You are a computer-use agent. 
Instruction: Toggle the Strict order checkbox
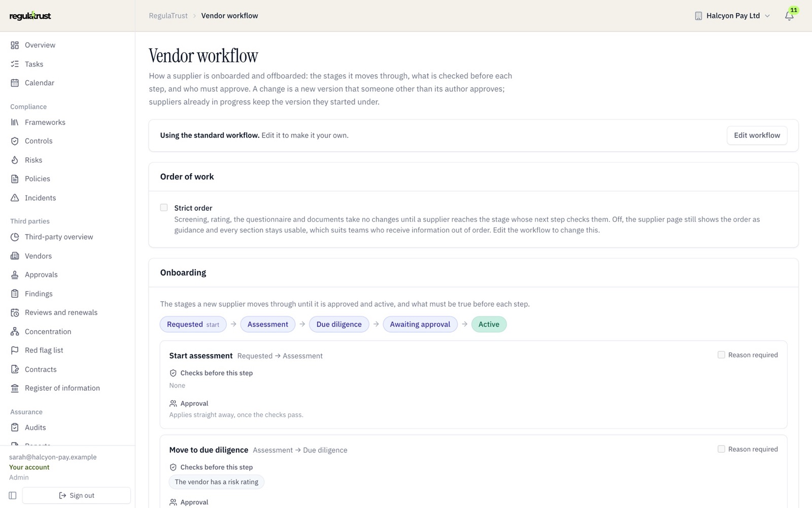[164, 207]
